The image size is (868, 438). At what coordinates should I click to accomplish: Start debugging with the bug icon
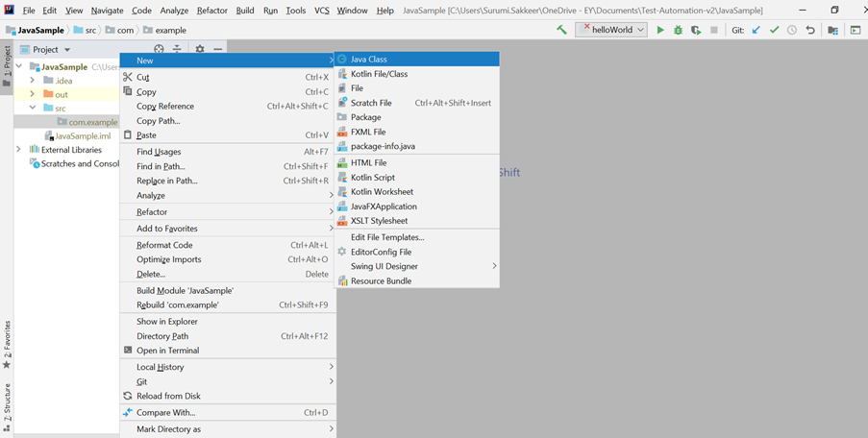pos(678,30)
